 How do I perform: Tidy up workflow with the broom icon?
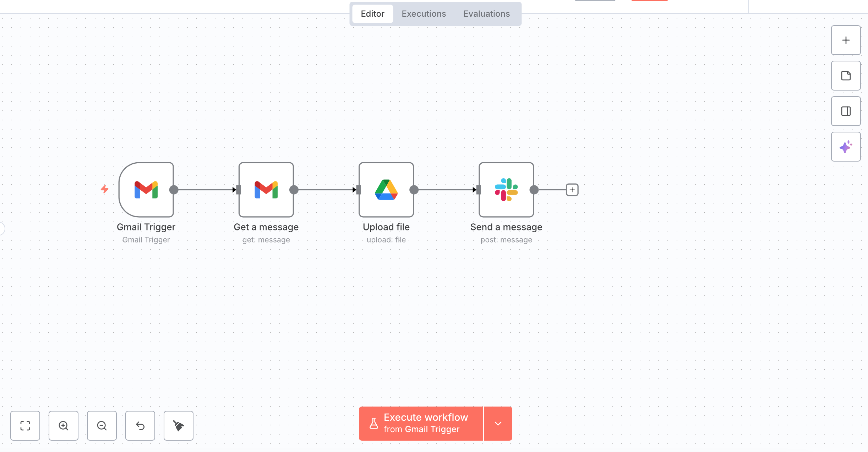click(179, 425)
